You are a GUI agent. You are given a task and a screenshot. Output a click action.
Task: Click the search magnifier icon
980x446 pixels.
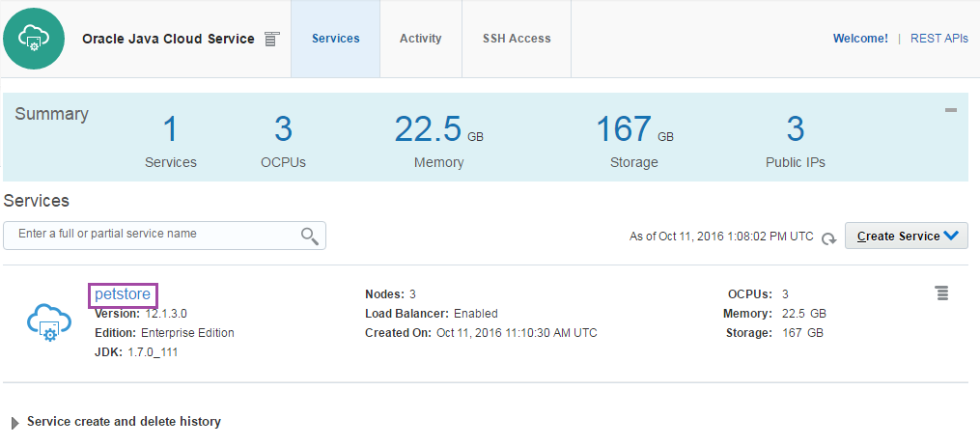click(309, 236)
